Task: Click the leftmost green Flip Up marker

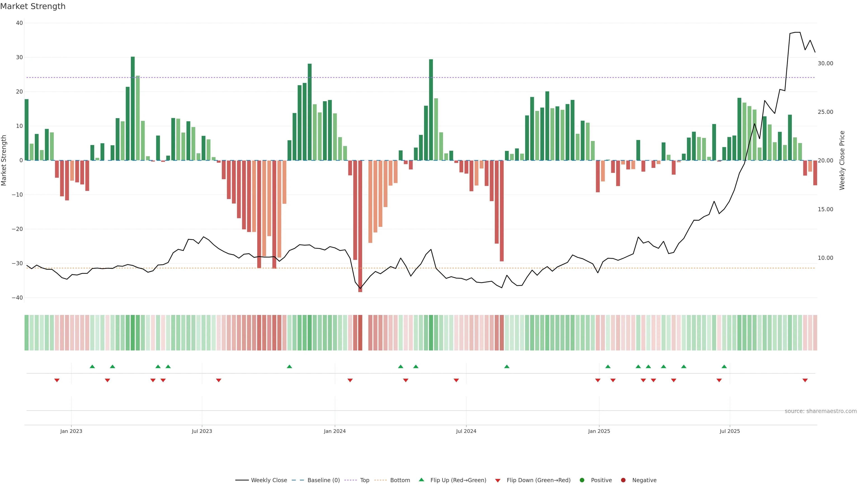Action: [92, 366]
